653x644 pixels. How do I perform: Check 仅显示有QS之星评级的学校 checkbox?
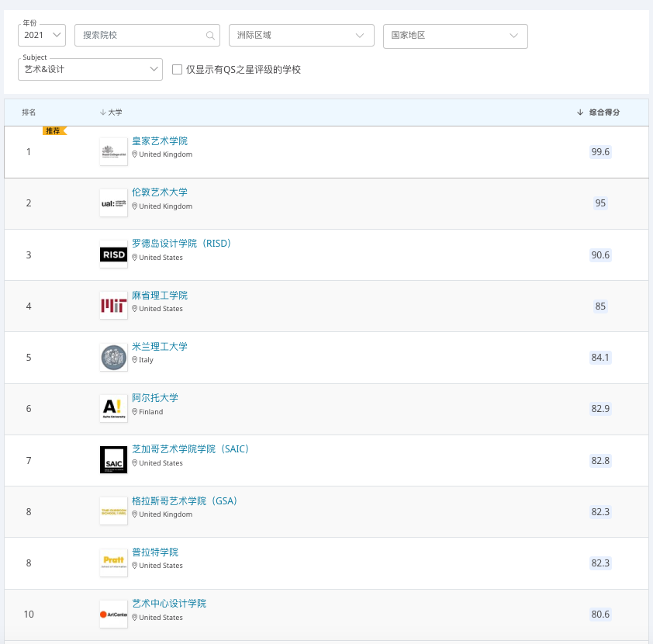pos(177,69)
